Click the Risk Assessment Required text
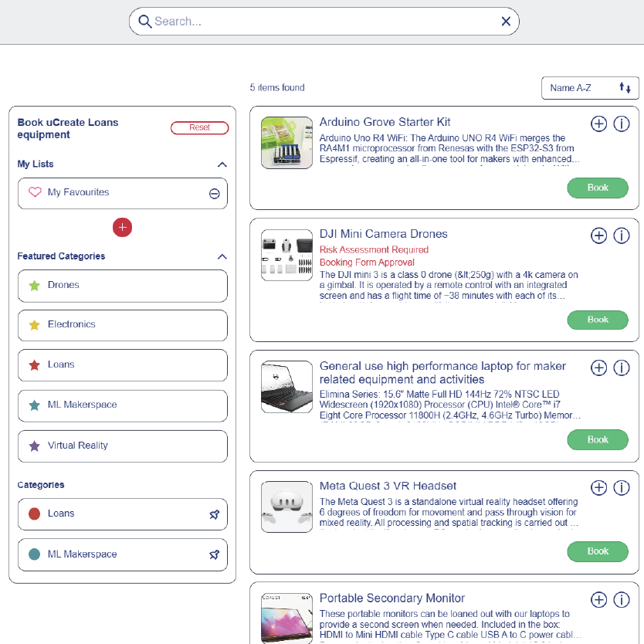 [374, 249]
